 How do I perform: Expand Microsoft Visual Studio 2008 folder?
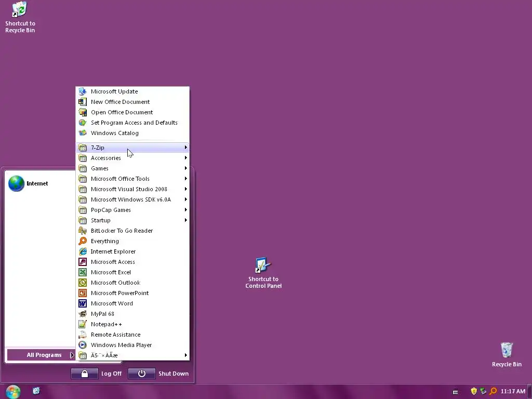click(132, 189)
